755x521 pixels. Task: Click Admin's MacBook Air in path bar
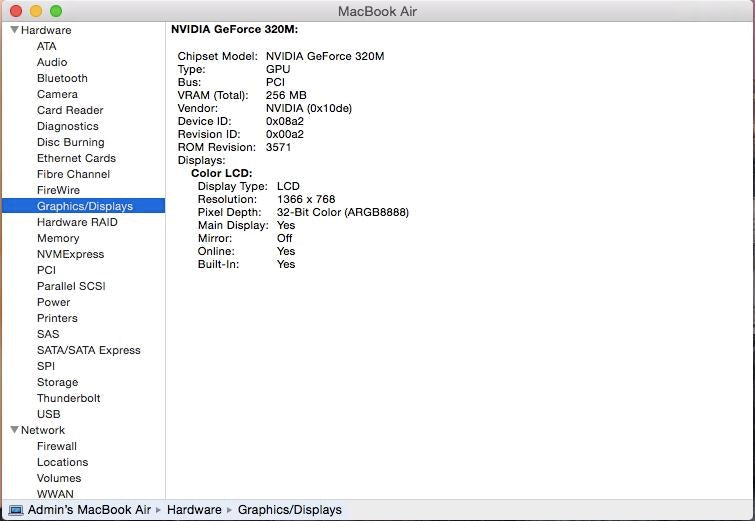click(90, 509)
